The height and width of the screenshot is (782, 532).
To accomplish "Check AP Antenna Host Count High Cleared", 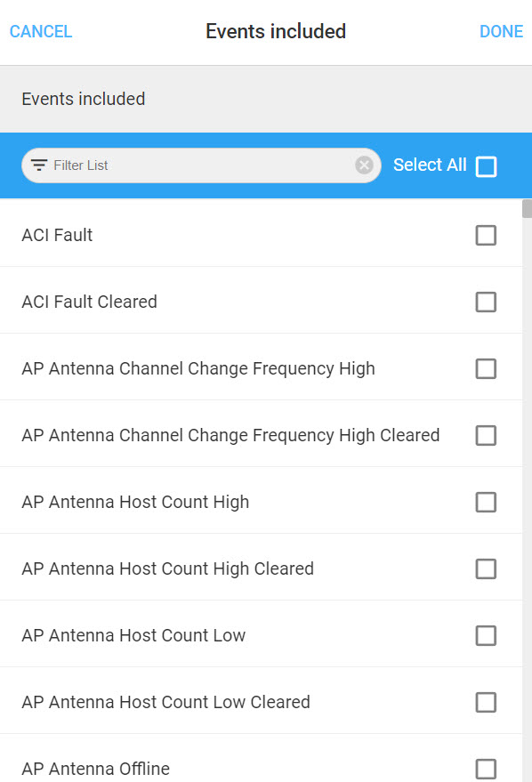I will [x=486, y=569].
